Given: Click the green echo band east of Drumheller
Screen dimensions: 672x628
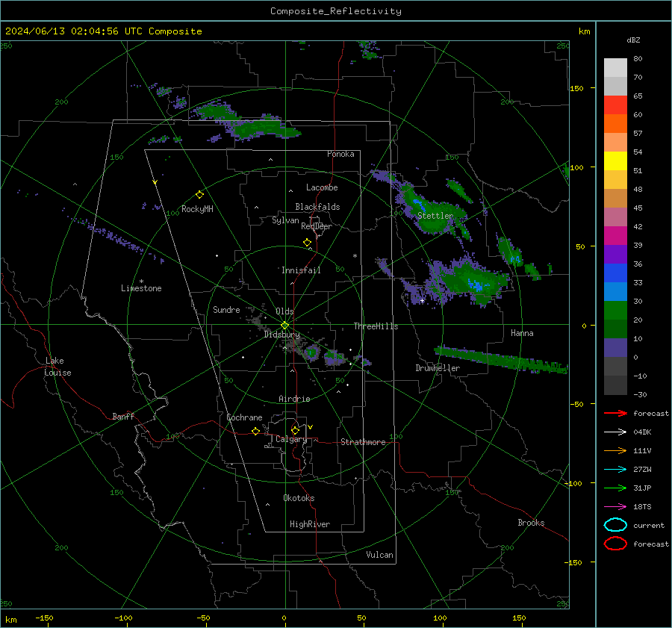Looking at the screenshot, I should click(x=502, y=359).
